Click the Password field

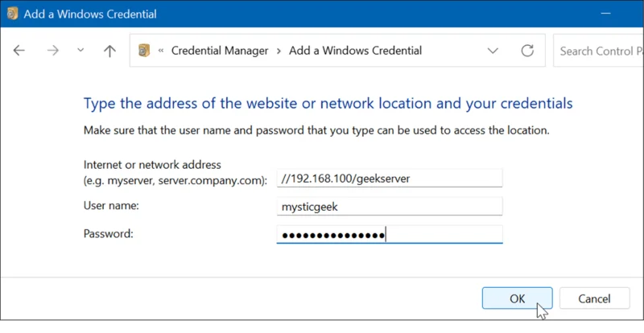coord(390,235)
